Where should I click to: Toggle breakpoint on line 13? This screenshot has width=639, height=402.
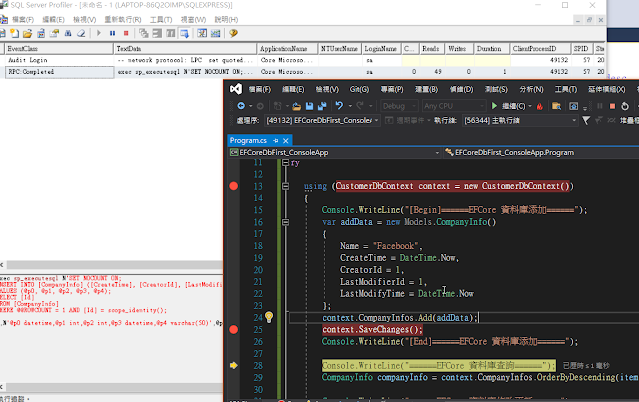[234, 186]
